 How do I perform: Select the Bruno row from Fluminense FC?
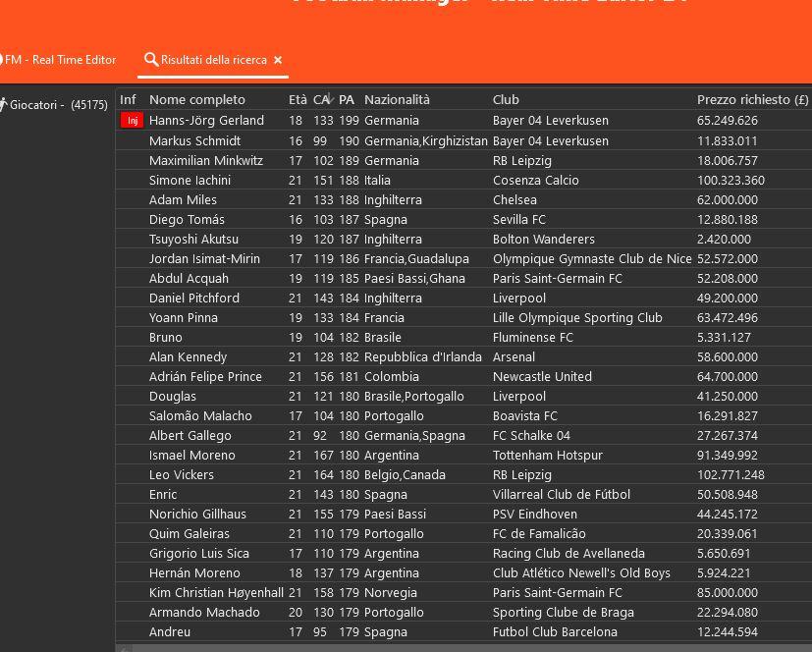click(x=165, y=337)
